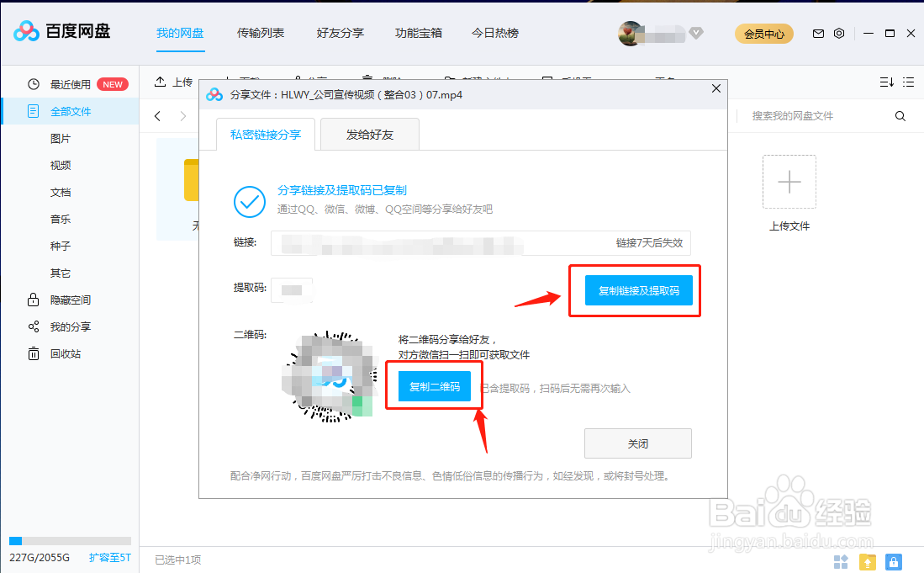This screenshot has width=924, height=573.
Task: Click the blue lock icon at bottom
Action: pos(894,562)
